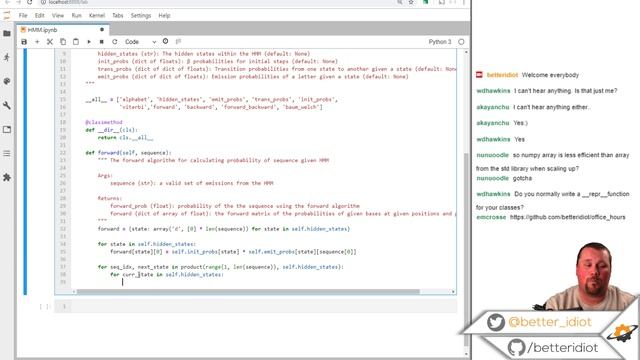Click emcrosse username in chat

491,217
